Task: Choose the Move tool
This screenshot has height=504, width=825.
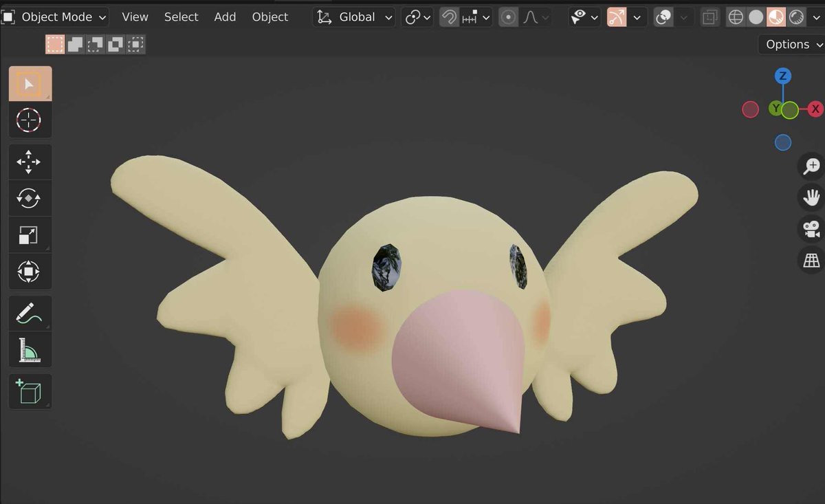Action: click(30, 162)
